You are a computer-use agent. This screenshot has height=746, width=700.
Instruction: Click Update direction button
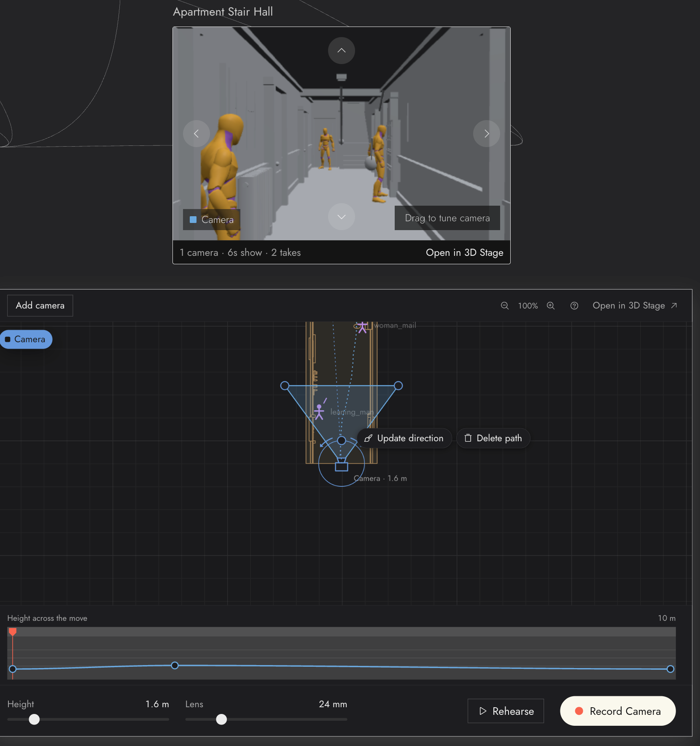(x=404, y=438)
